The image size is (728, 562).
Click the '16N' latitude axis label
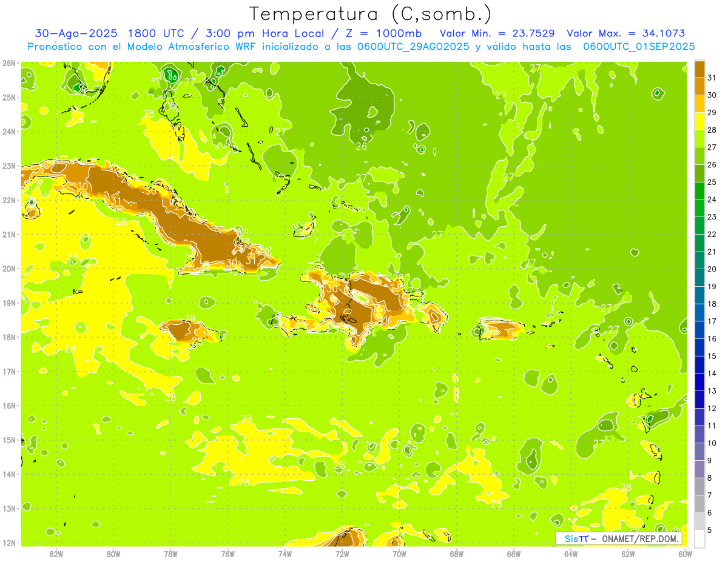pyautogui.click(x=9, y=406)
